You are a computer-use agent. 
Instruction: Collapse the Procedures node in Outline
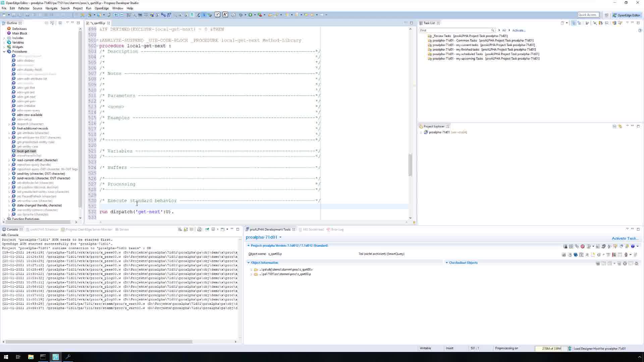[x=4, y=52]
